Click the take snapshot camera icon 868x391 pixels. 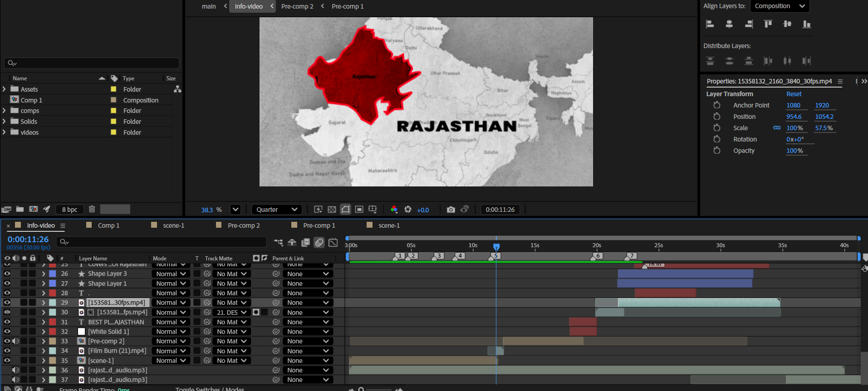[451, 210]
